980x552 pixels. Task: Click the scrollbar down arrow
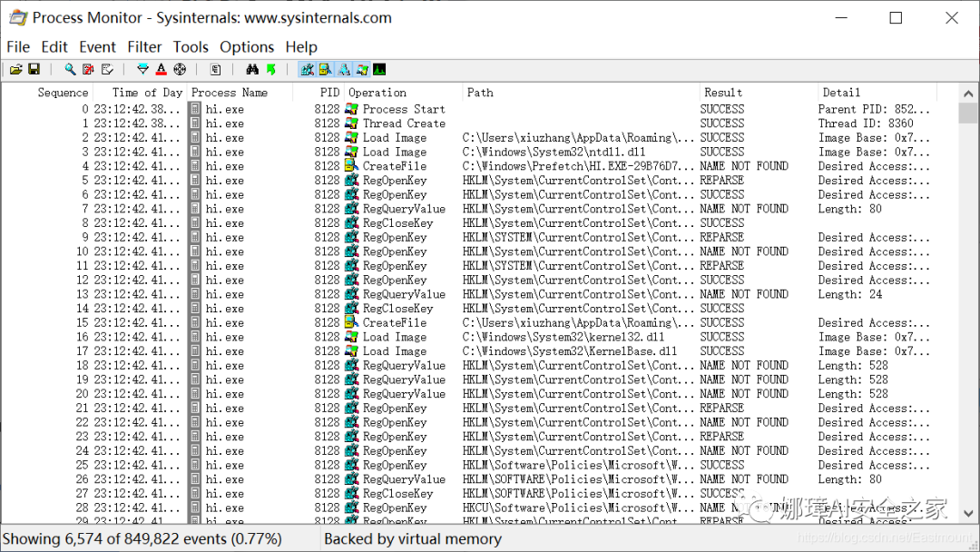pos(968,513)
